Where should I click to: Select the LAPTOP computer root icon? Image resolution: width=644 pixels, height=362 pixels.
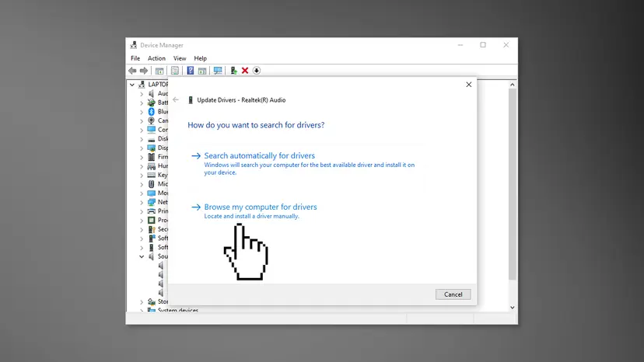pyautogui.click(x=142, y=85)
